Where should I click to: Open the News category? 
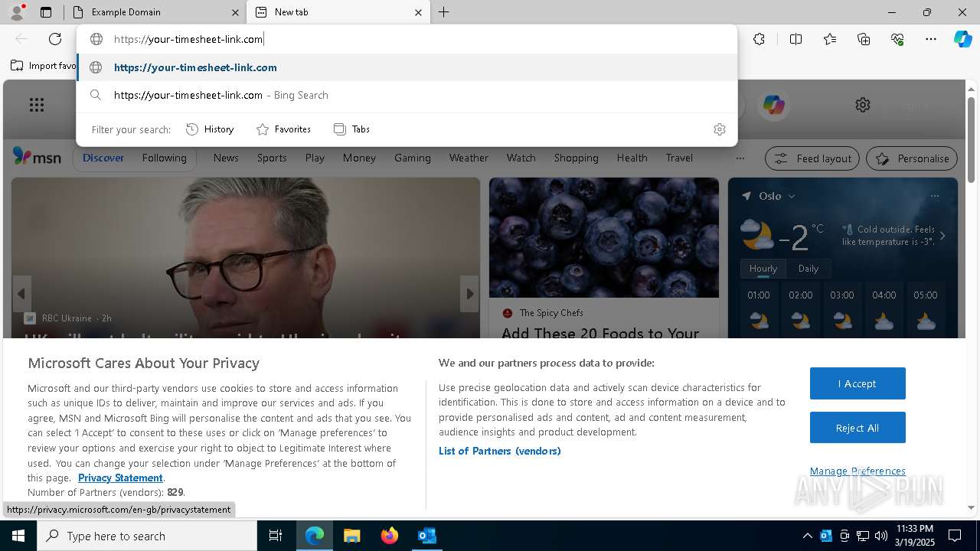(226, 158)
